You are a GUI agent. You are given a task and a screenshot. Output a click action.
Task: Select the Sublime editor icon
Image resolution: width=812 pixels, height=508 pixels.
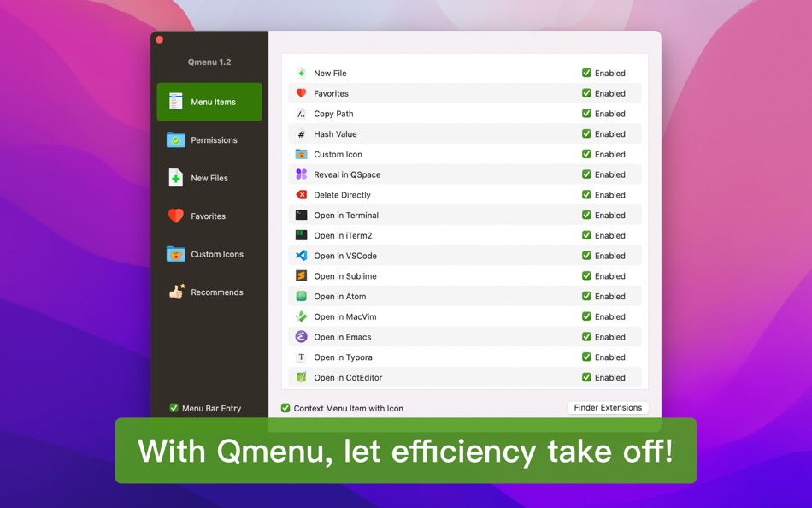coord(300,275)
